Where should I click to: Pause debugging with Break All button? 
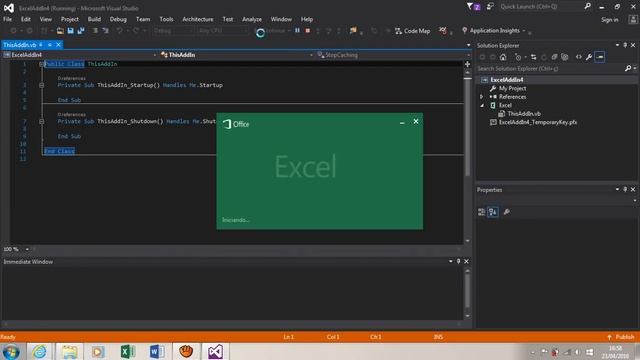click(297, 31)
